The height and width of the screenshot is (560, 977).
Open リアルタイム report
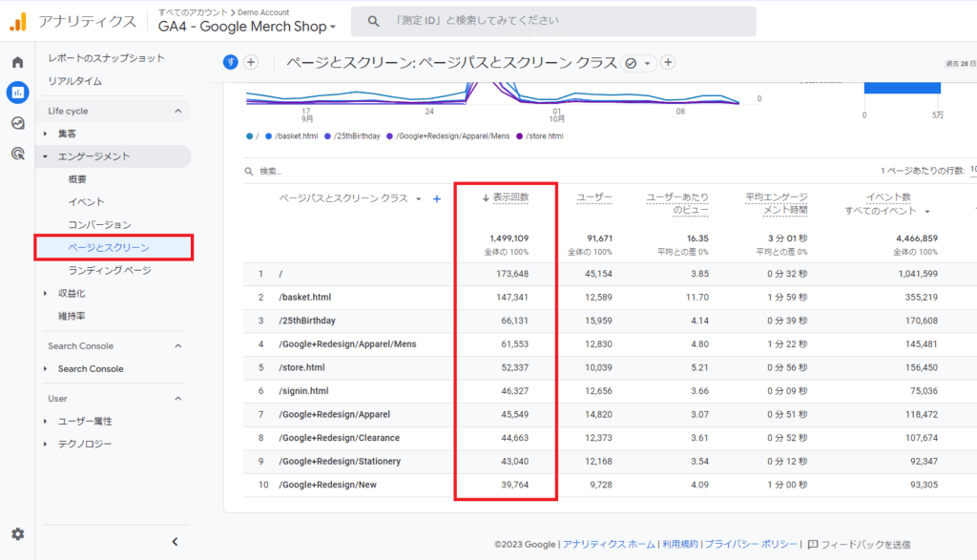(74, 81)
